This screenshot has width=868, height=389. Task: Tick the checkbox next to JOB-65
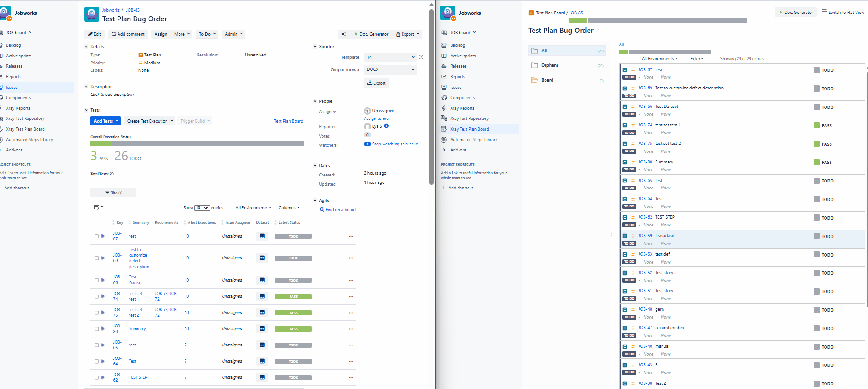click(x=97, y=345)
